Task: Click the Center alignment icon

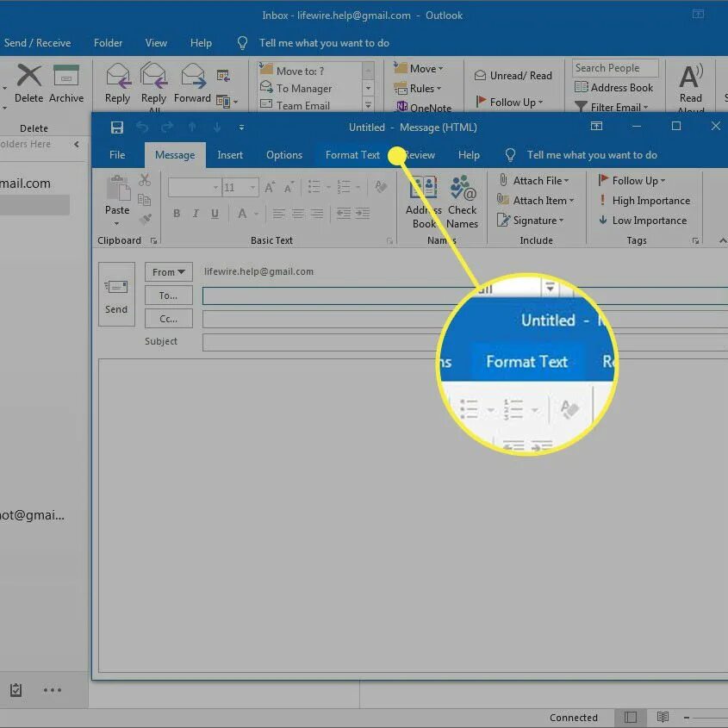Action: (297, 214)
